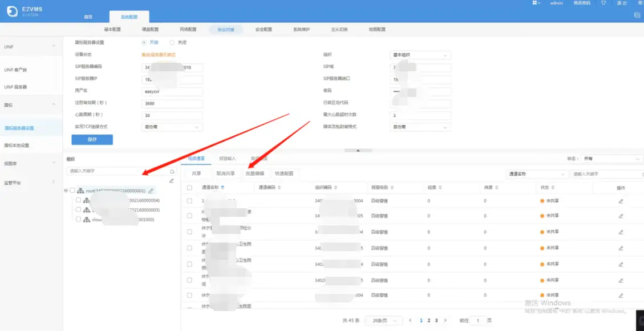Tick the select-all checkbox in table header
This screenshot has height=331, width=644.
tap(189, 187)
